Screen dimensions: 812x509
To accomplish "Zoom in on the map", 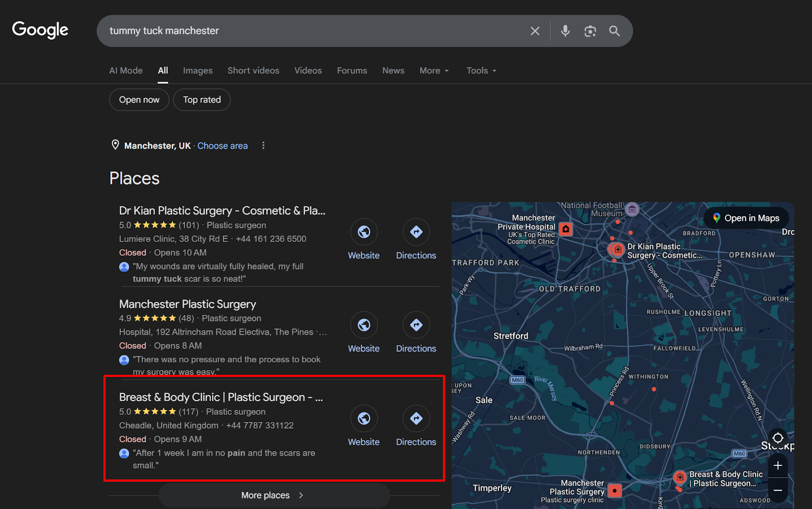I will [x=778, y=466].
